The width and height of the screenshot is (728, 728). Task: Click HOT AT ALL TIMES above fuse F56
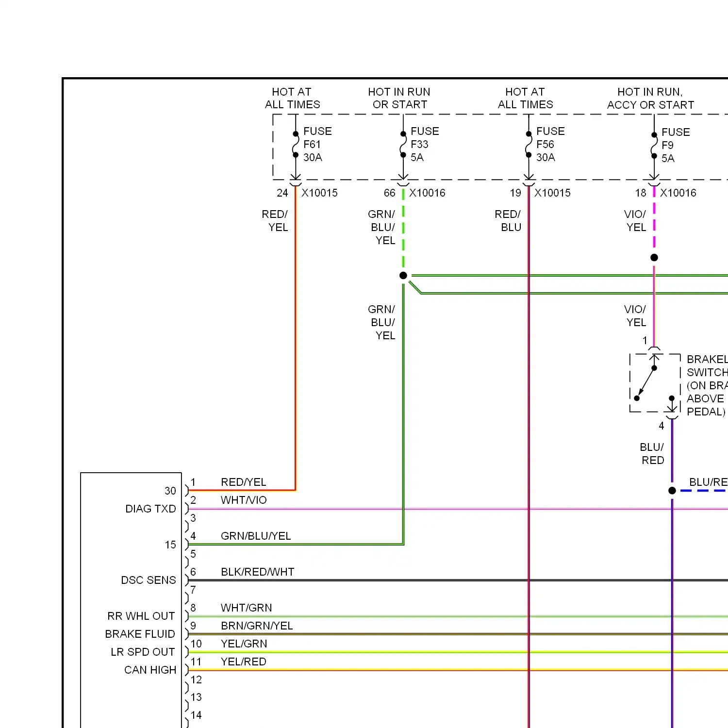point(525,98)
